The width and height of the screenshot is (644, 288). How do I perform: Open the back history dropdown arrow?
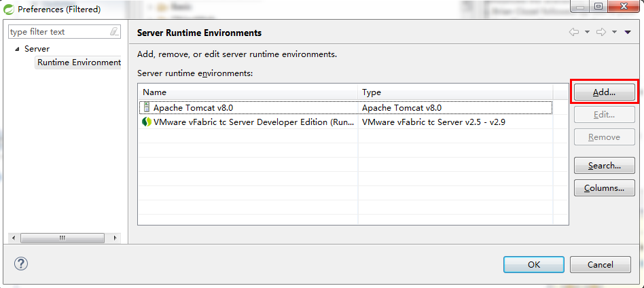(x=587, y=32)
